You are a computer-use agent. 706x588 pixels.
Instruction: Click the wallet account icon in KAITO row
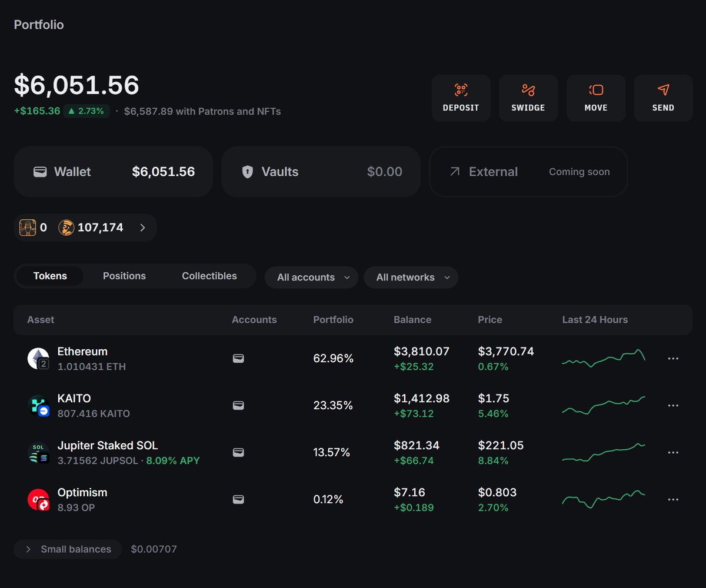coord(238,406)
